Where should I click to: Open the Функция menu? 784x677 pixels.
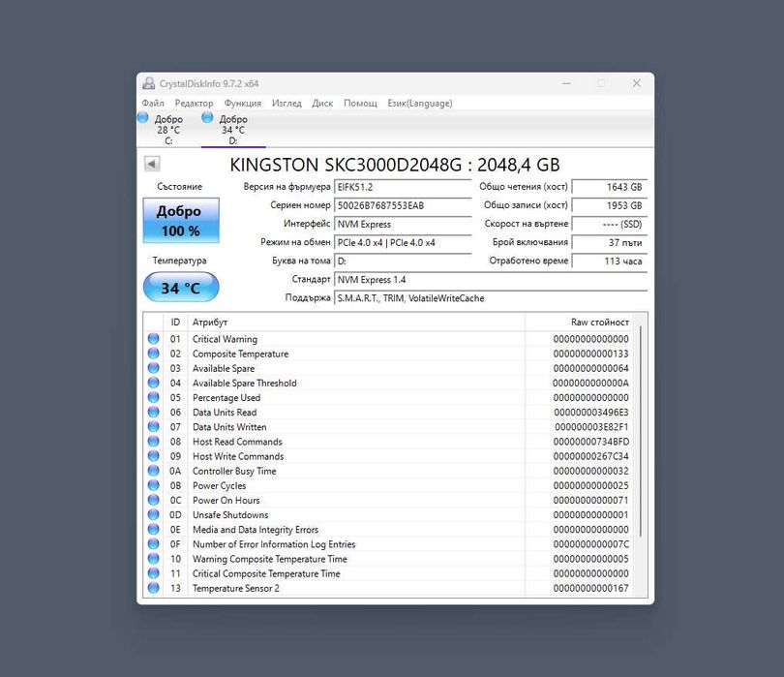[x=243, y=103]
